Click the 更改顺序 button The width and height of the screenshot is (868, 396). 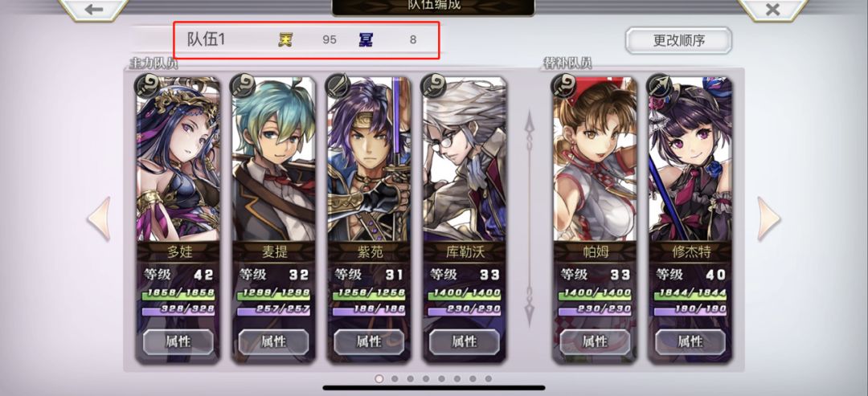click(678, 40)
